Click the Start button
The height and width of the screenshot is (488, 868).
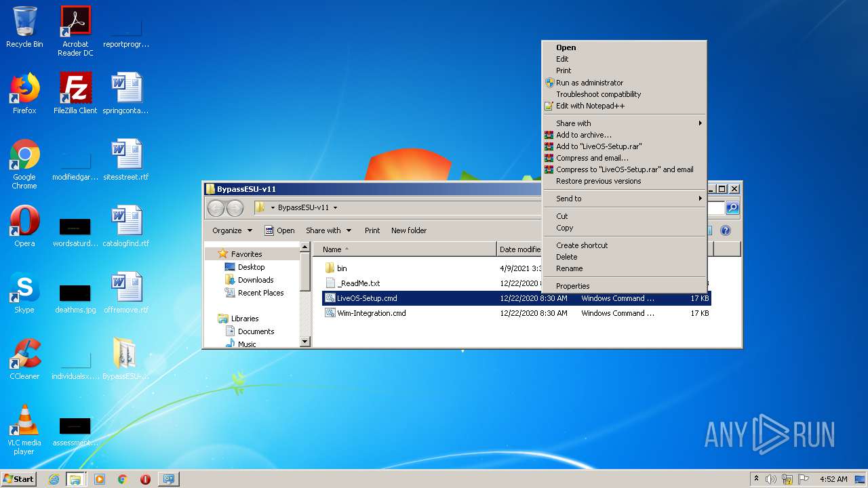[x=18, y=479]
